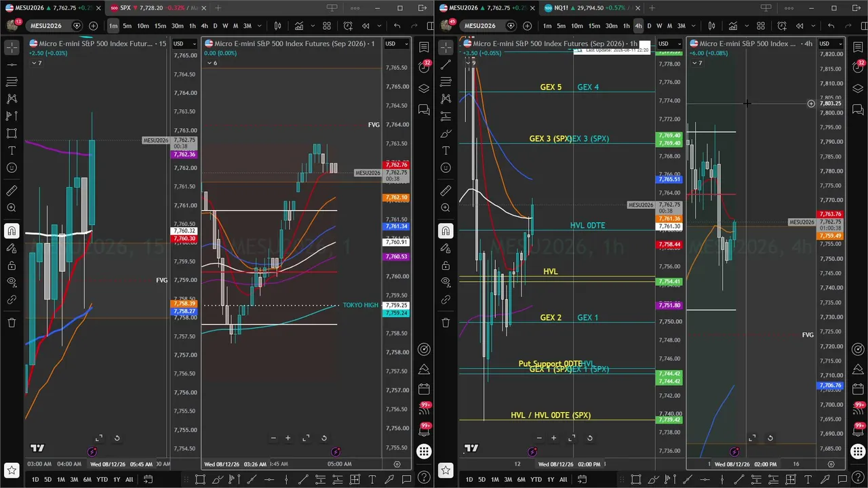
Task: Reset the 1m chart view
Action: point(324,438)
